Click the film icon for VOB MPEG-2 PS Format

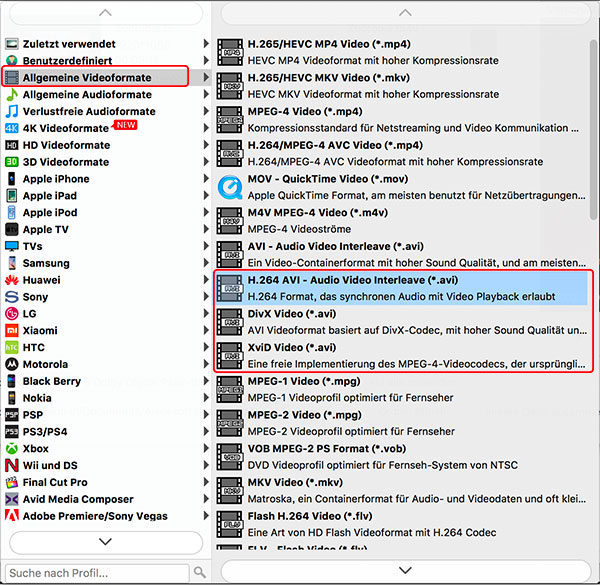point(230,456)
